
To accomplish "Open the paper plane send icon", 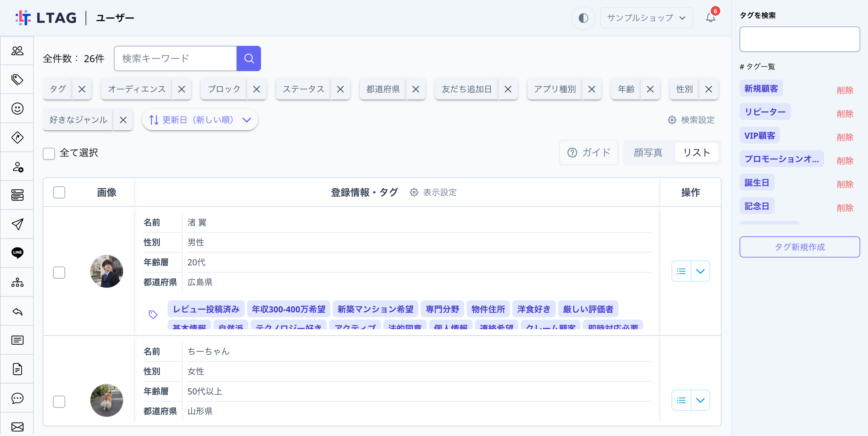I will (x=17, y=224).
